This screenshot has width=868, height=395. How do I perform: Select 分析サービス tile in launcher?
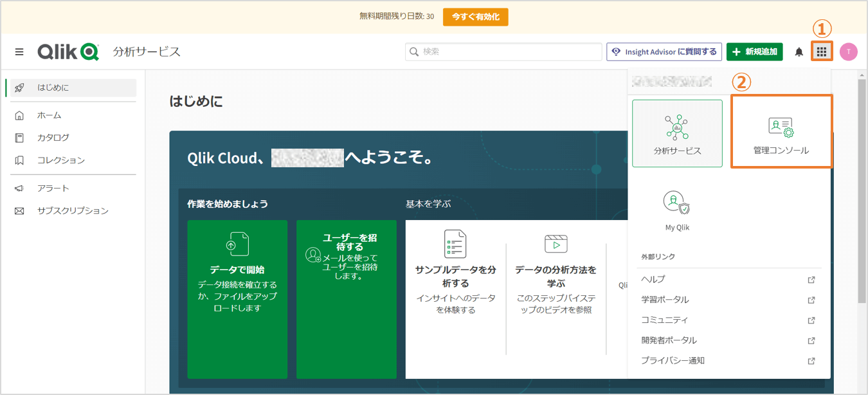677,133
